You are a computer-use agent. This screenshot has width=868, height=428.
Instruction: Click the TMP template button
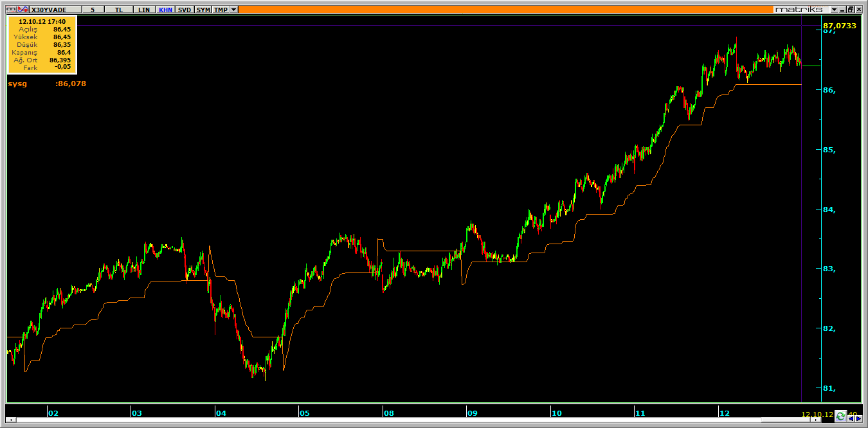[x=221, y=10]
